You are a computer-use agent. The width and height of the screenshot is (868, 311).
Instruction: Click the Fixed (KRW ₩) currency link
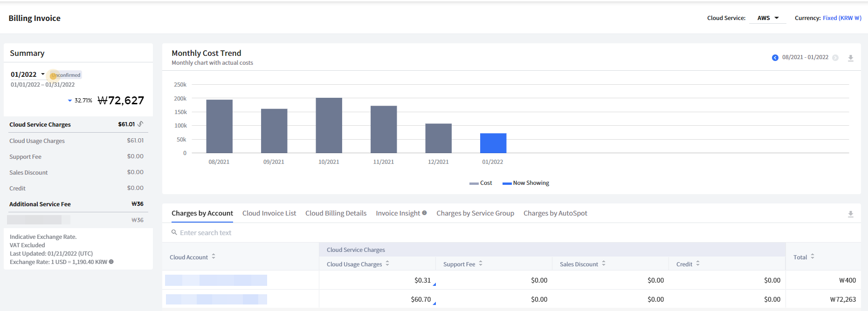[841, 18]
